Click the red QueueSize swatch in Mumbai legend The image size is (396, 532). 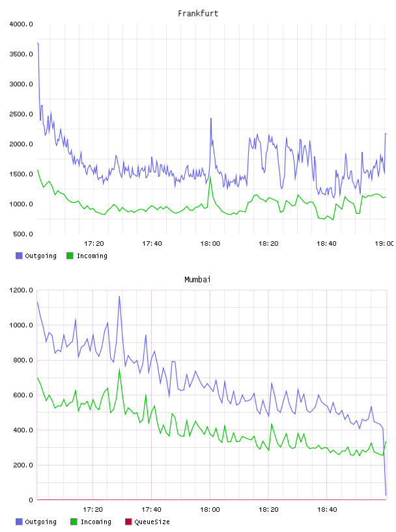click(x=128, y=522)
